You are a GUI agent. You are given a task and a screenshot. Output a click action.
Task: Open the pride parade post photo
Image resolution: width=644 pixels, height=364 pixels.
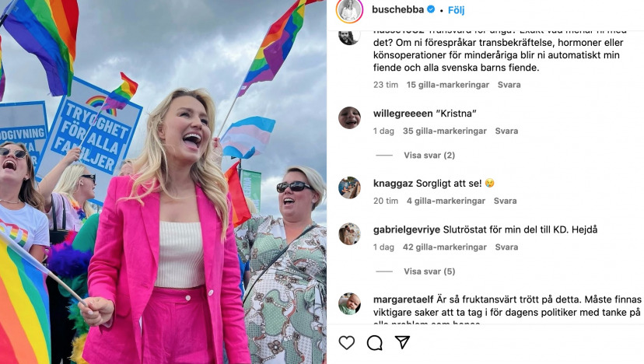[x=163, y=182]
